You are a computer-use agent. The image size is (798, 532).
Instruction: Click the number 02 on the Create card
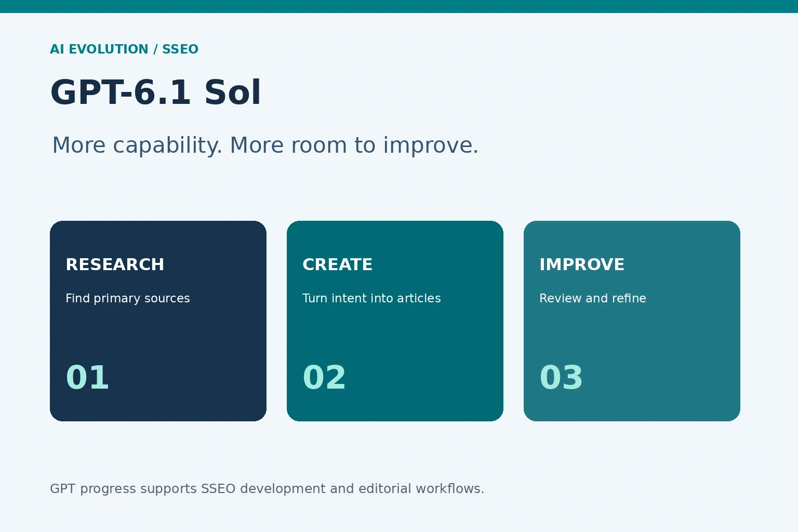click(324, 377)
